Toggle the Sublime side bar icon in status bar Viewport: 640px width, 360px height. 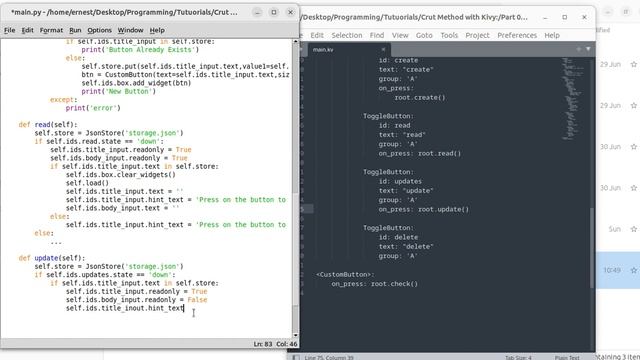coord(296,358)
